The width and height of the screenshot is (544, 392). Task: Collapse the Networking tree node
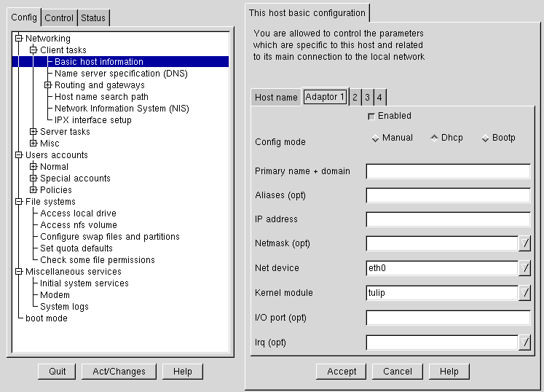(x=19, y=39)
